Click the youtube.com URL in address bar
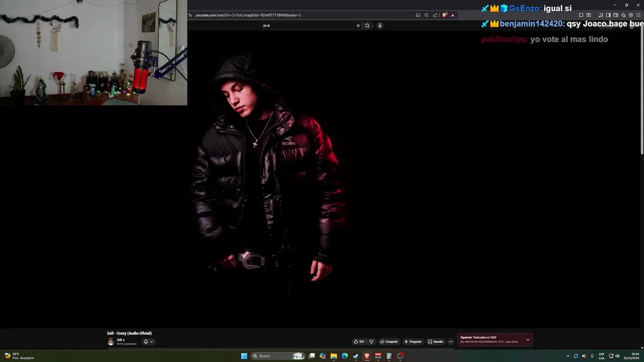 [248, 15]
